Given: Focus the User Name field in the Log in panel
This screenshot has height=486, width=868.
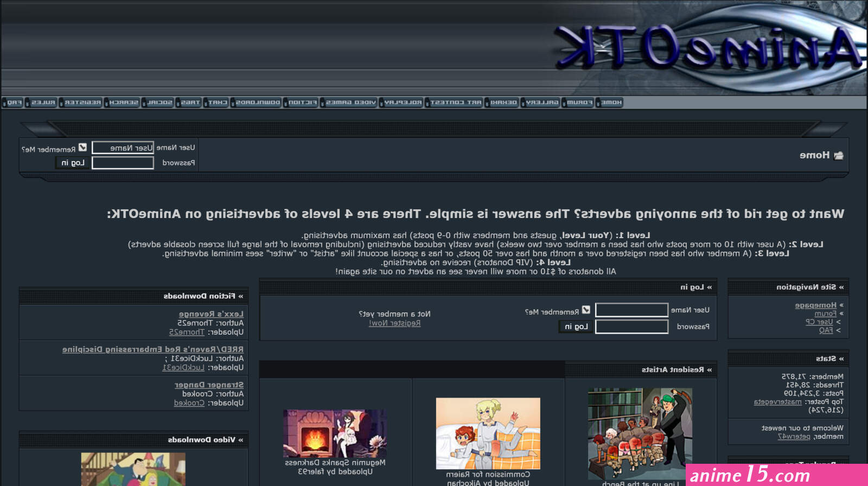Looking at the screenshot, I should 631,310.
